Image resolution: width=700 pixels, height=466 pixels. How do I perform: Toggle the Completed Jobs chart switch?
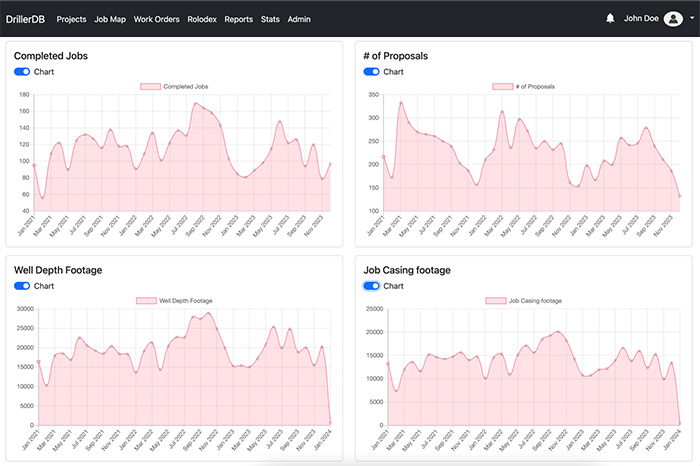(22, 72)
